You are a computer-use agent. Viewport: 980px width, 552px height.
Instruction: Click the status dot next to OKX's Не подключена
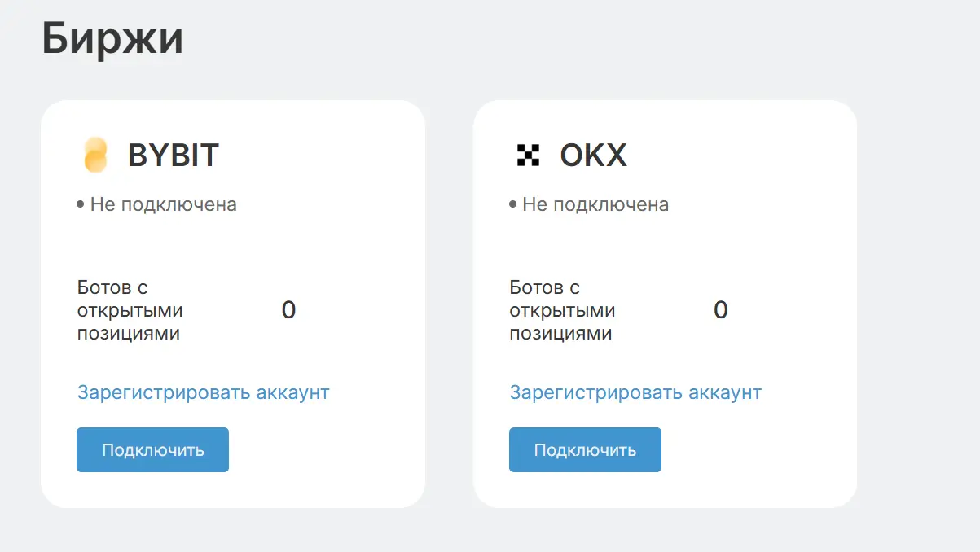point(513,204)
